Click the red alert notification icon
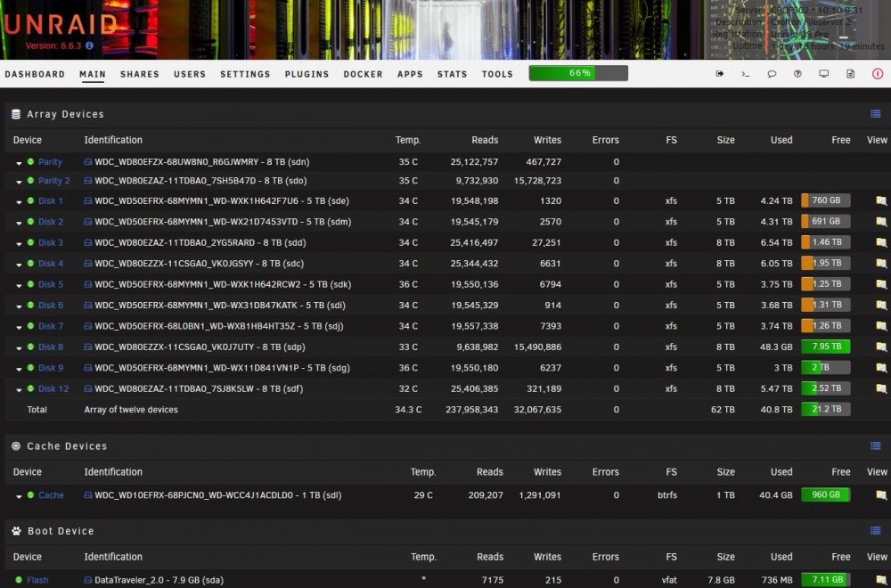891x588 pixels. (878, 74)
